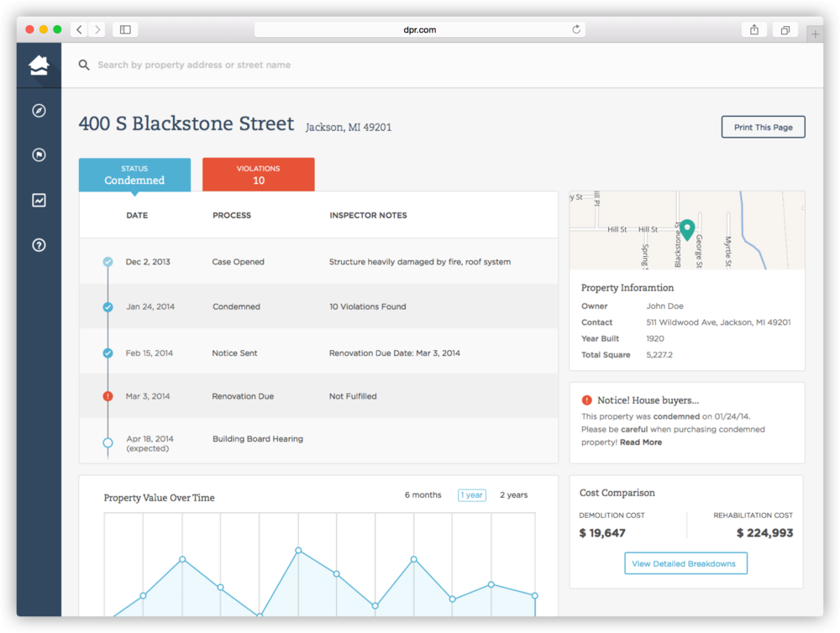
Task: Click the Structure heavily damaged by fire note
Action: coord(419,262)
